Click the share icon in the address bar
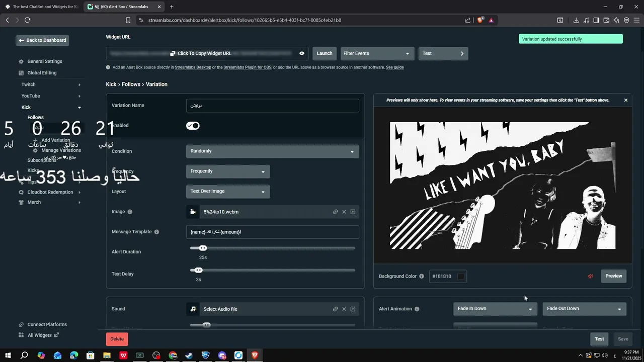The image size is (644, 362). pos(468,20)
